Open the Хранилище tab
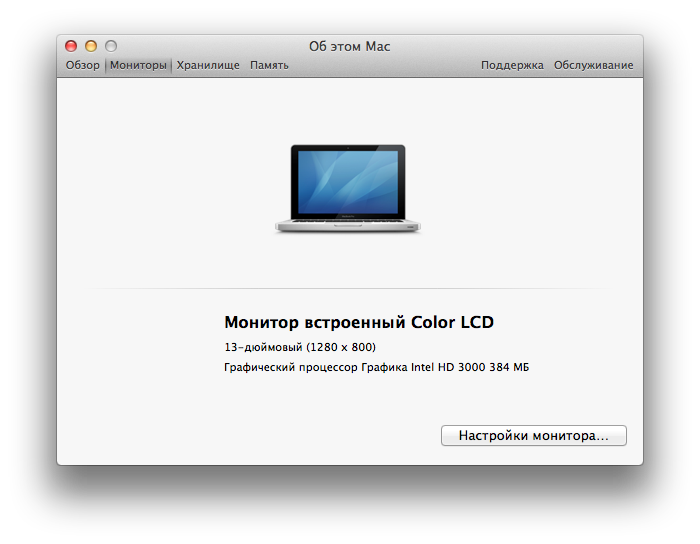This screenshot has width=700, height=544. click(x=208, y=65)
